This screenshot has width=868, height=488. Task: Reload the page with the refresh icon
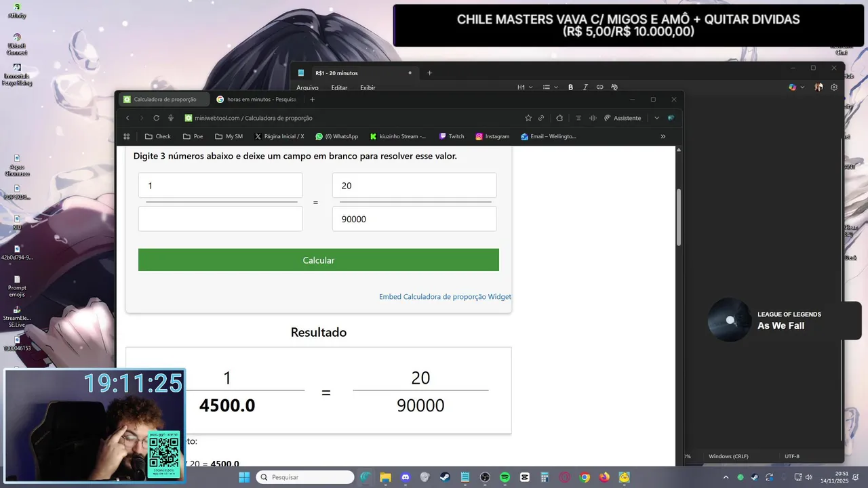pyautogui.click(x=157, y=118)
